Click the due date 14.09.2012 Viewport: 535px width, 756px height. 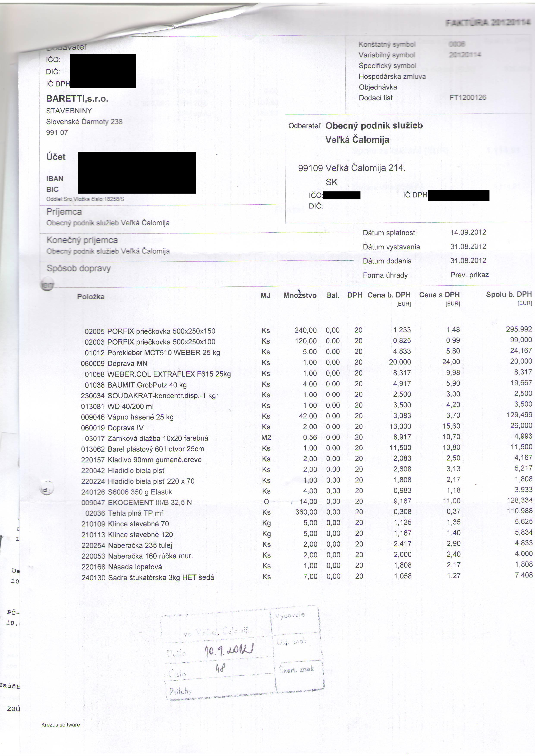(x=468, y=232)
